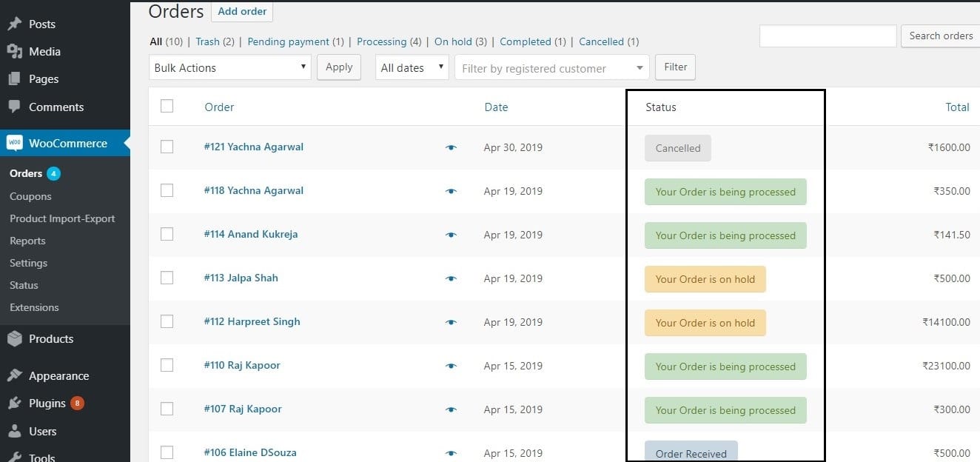The height and width of the screenshot is (462, 980).
Task: Open Products via its sidebar icon
Action: coord(16,338)
